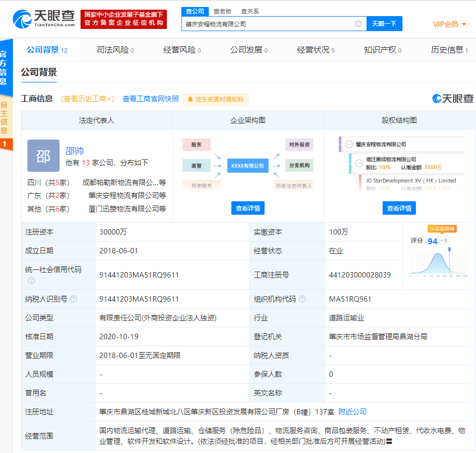Open the 经营状况 tab
This screenshot has width=476, height=453.
pyautogui.click(x=316, y=50)
